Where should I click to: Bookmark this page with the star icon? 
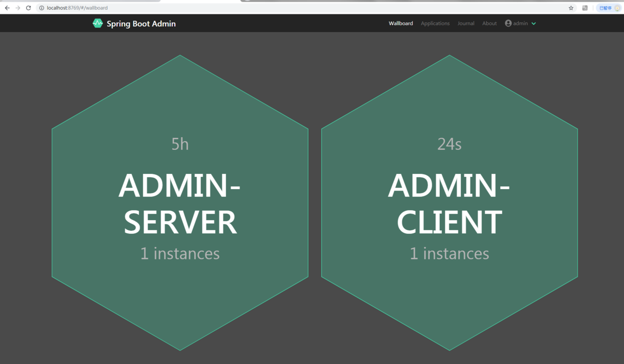point(571,8)
